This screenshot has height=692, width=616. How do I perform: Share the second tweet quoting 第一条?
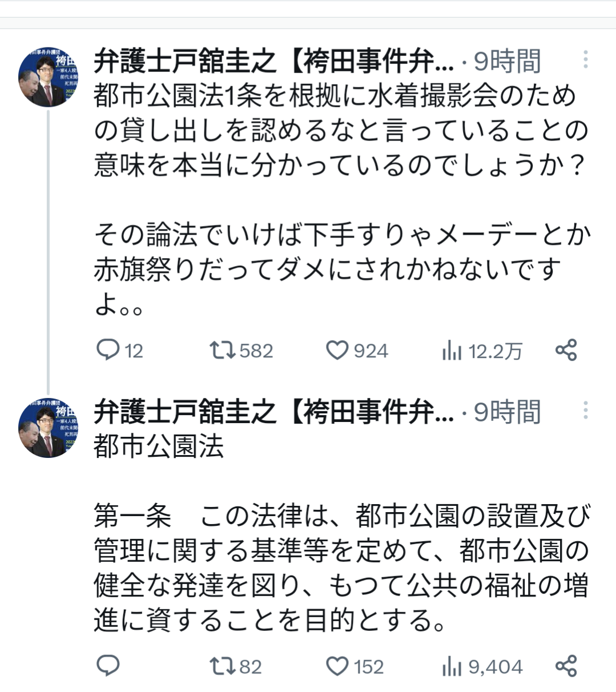pos(566,666)
